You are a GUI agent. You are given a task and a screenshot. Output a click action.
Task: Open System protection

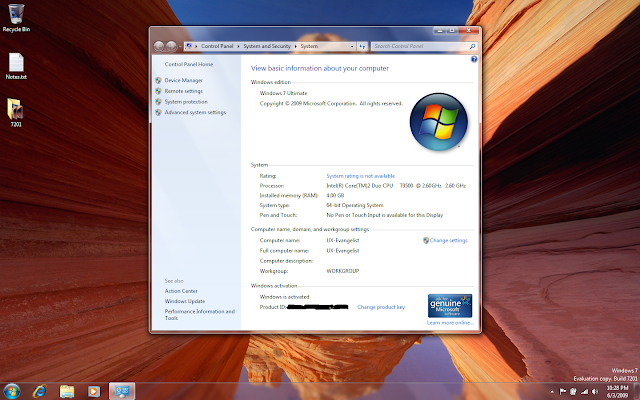[186, 102]
